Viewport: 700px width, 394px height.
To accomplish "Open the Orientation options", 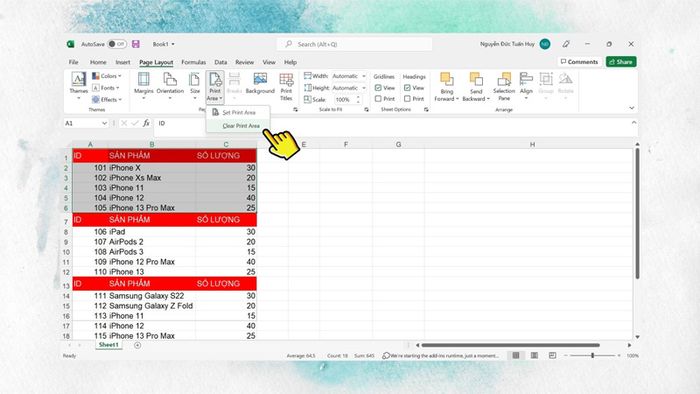I will point(170,86).
